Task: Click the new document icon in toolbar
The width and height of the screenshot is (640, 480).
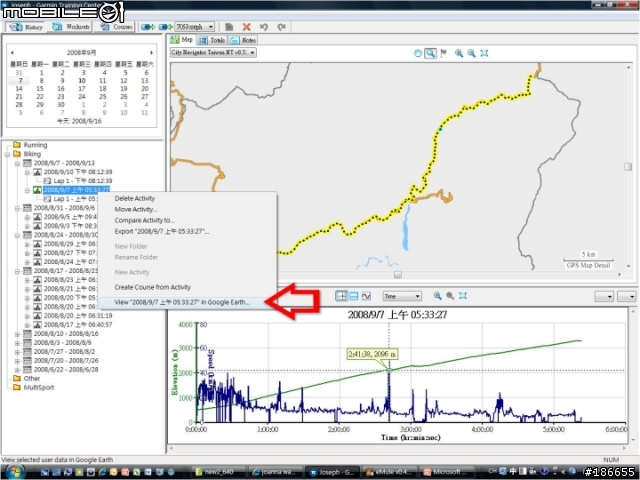Action: point(229,27)
